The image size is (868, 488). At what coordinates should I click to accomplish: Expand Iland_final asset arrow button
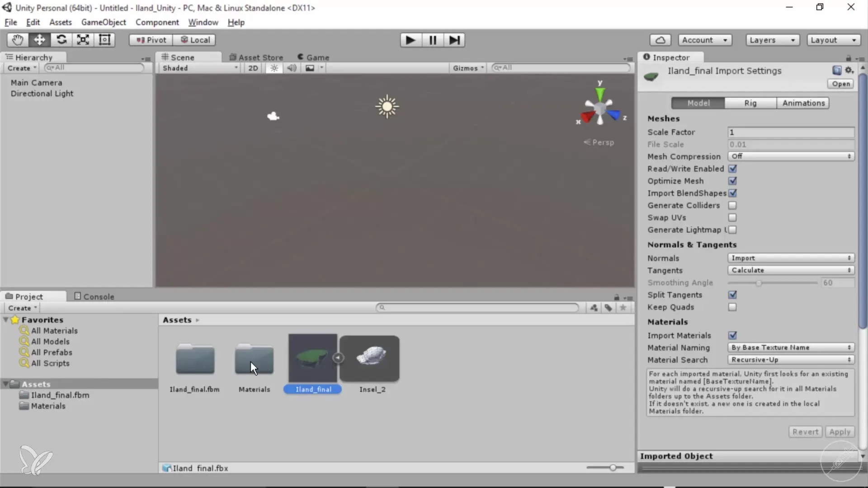pyautogui.click(x=338, y=358)
